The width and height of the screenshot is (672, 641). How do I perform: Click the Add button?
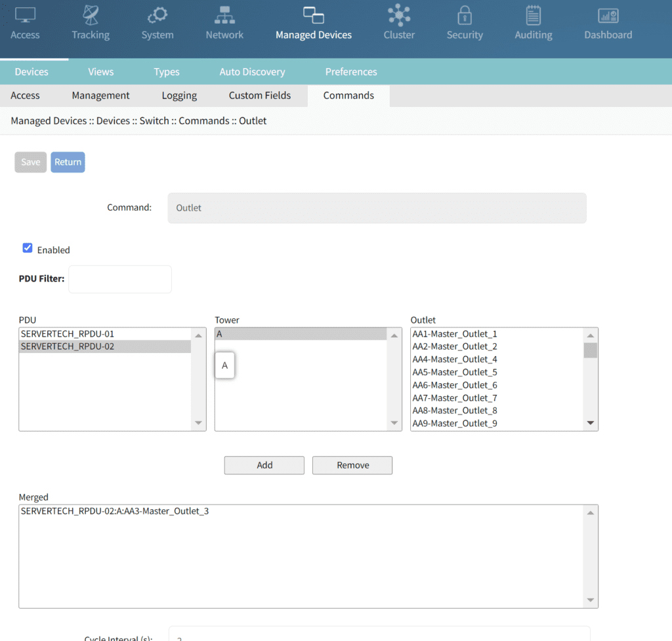click(x=264, y=465)
